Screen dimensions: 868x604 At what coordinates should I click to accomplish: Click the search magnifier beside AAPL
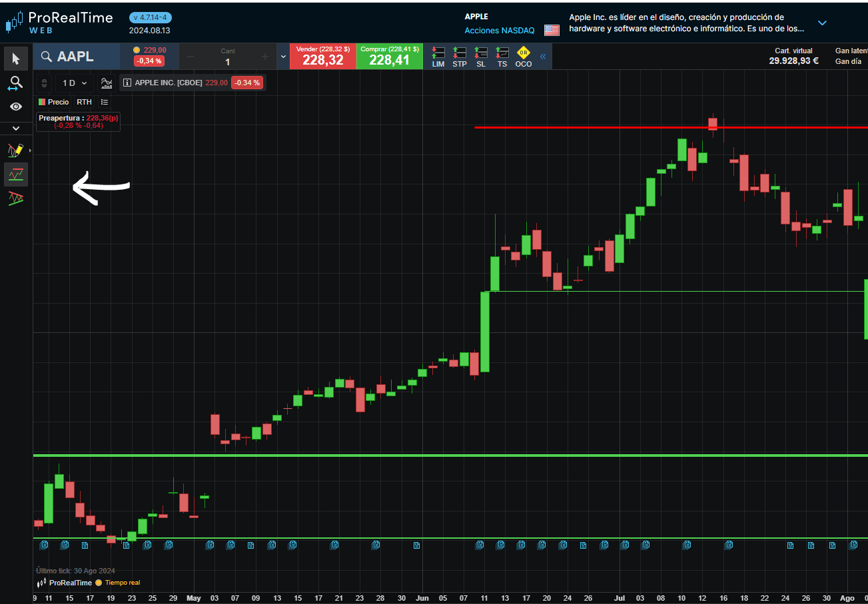(46, 57)
